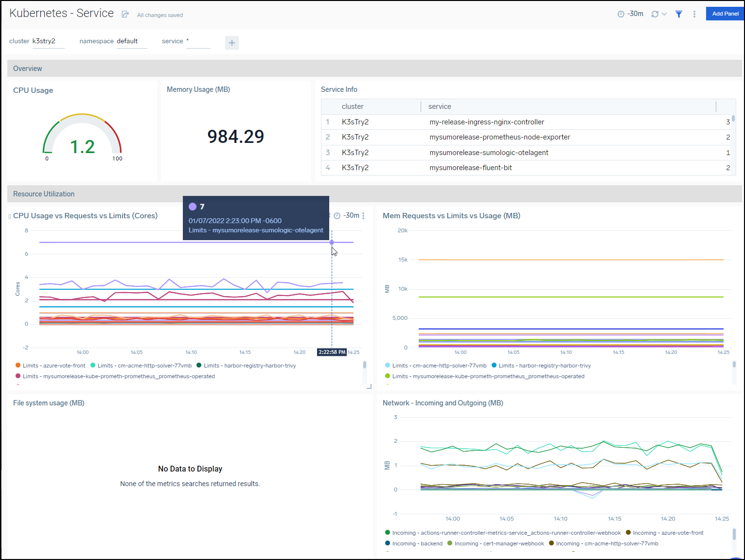Collapse the Overview section header
This screenshot has height=560, width=745.
coord(374,69)
